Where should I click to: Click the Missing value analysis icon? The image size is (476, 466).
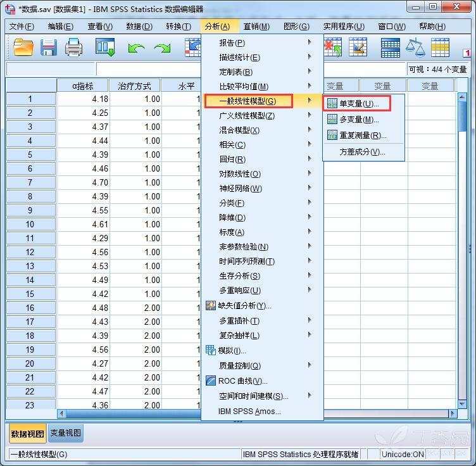click(x=211, y=305)
